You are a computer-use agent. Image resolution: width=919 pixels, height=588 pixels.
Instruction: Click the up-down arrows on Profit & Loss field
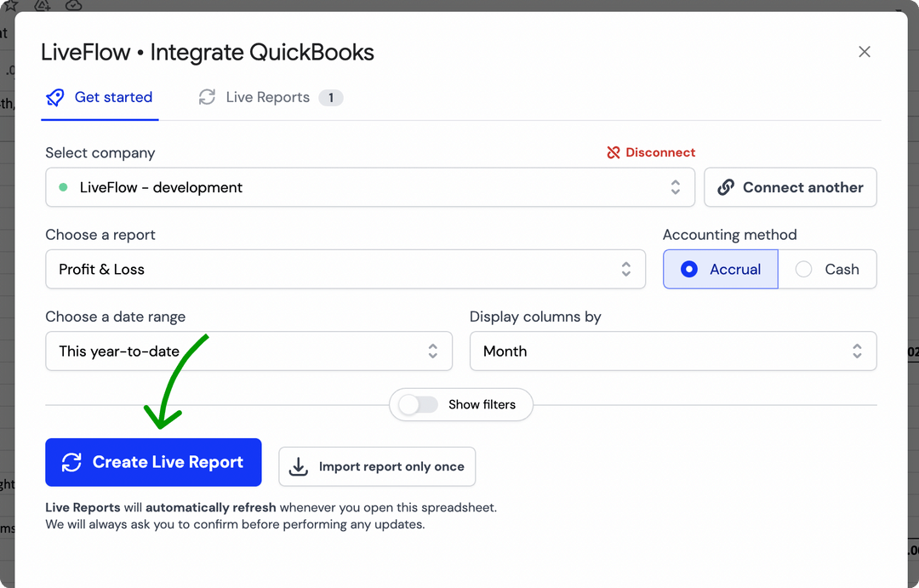(626, 269)
